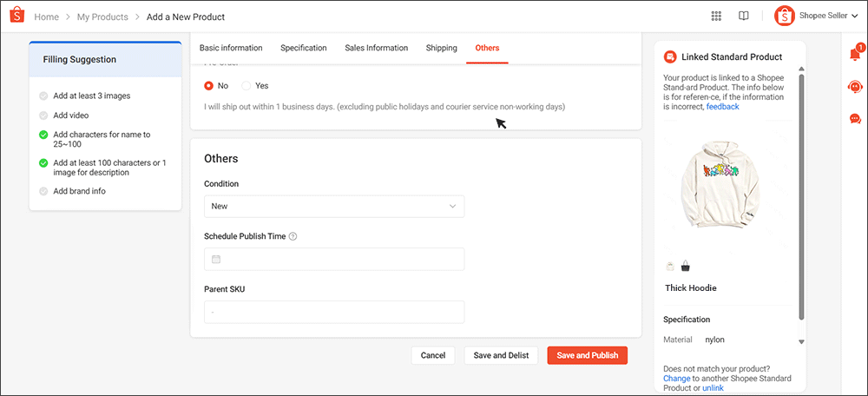Open the feedback link

722,107
